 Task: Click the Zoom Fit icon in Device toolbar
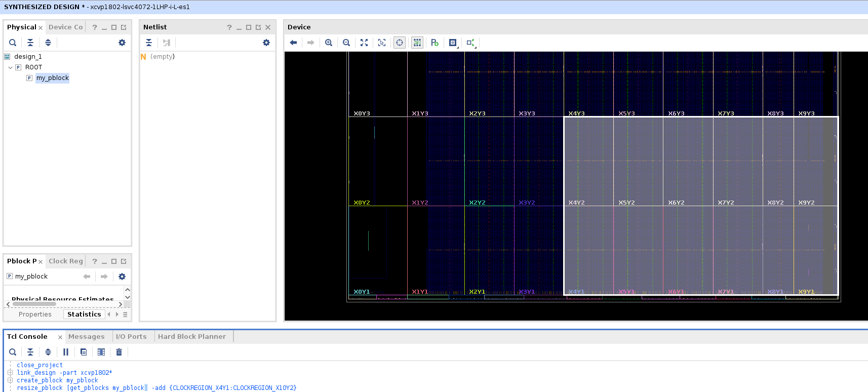(x=364, y=43)
